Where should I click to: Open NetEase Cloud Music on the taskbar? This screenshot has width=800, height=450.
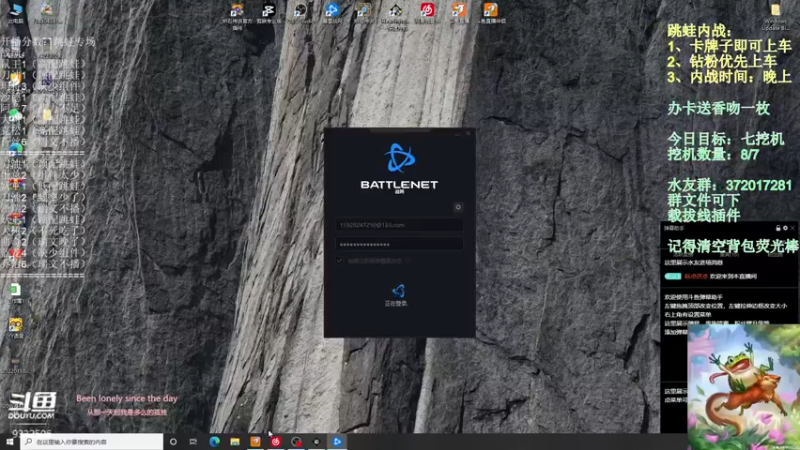pyautogui.click(x=276, y=442)
